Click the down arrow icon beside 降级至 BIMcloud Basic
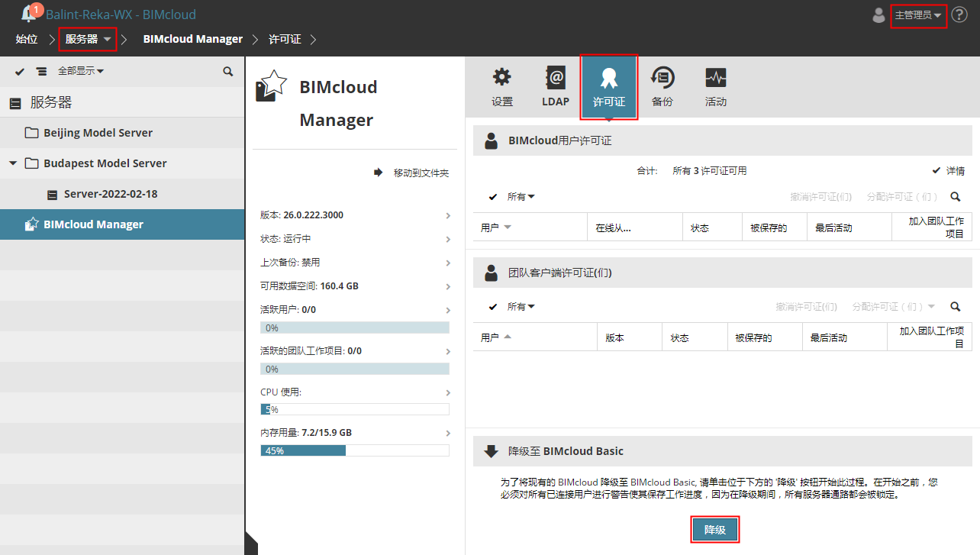 click(x=492, y=450)
